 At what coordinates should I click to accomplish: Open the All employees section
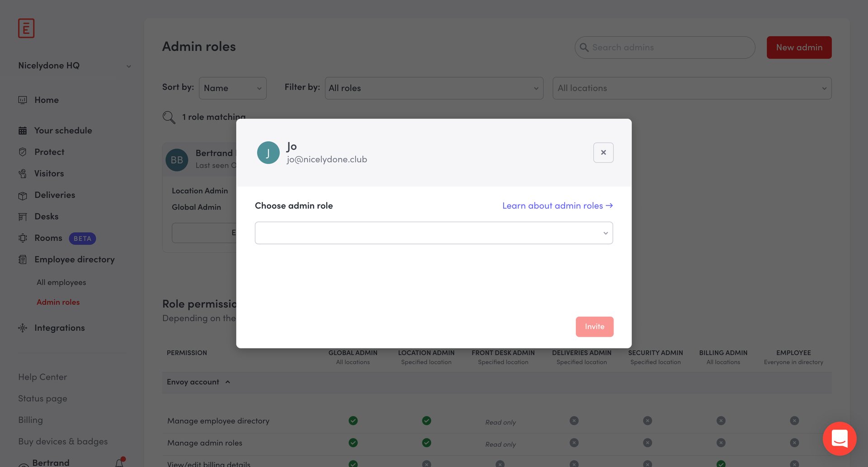pyautogui.click(x=61, y=282)
